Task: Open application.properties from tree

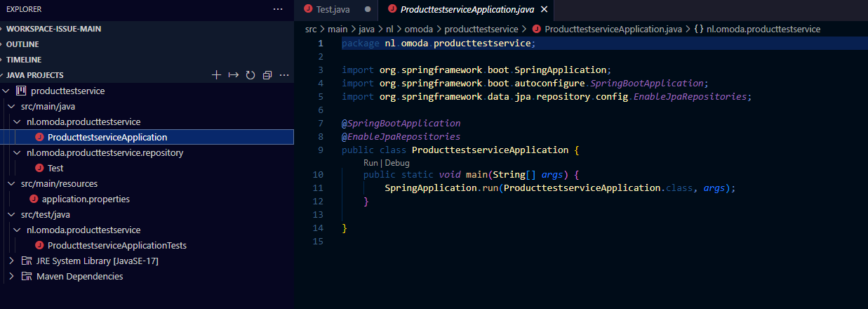Action: (86, 199)
